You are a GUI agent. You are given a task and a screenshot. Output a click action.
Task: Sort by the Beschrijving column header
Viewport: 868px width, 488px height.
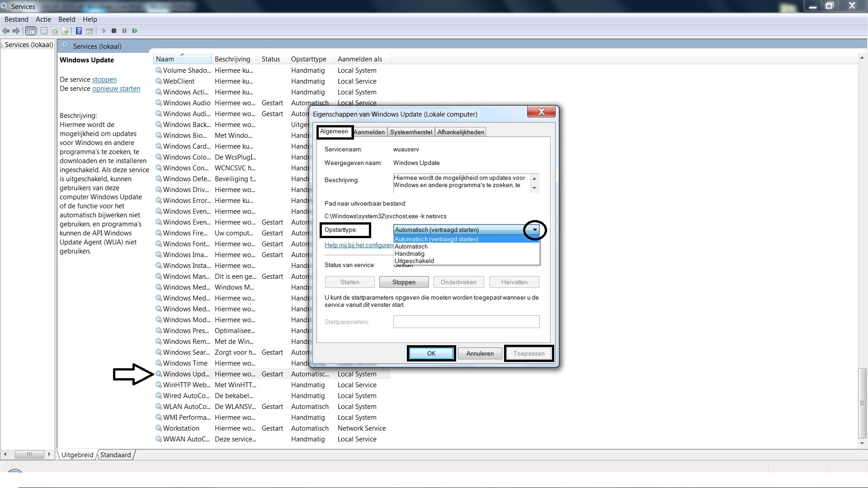tap(235, 59)
